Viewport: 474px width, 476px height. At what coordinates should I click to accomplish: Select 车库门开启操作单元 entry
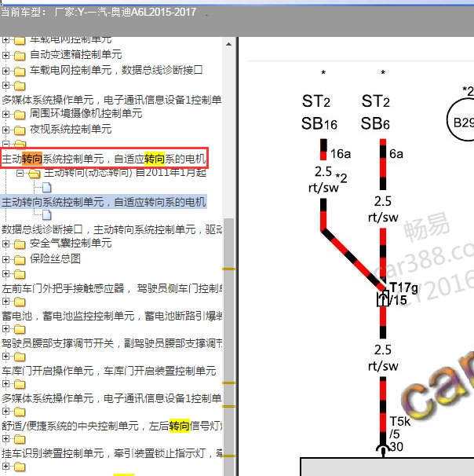109,371
